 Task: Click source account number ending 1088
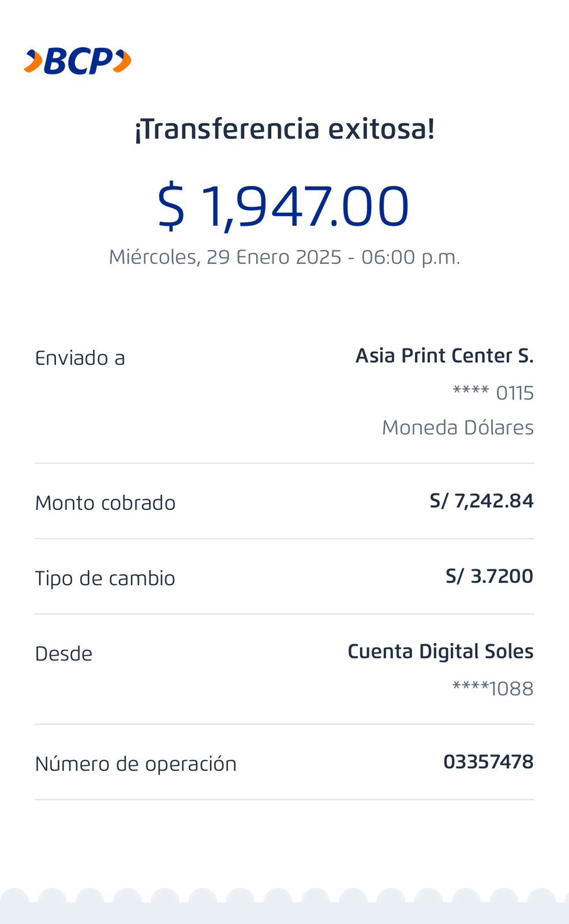(493, 688)
